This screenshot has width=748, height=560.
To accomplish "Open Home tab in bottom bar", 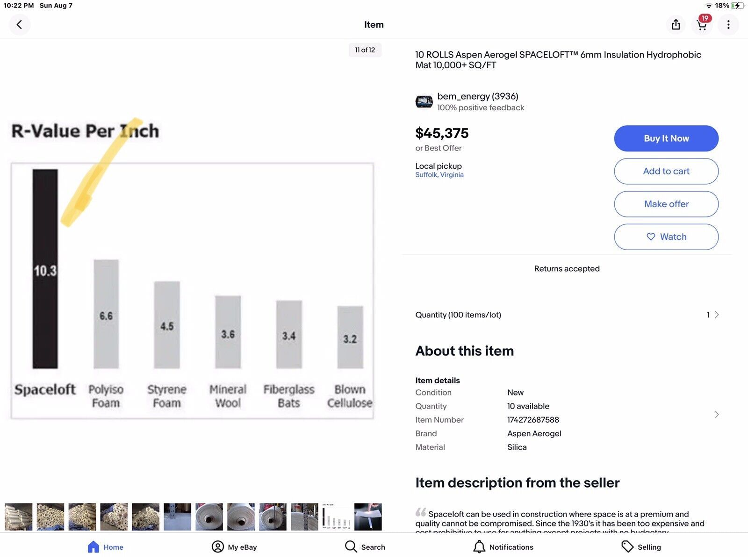I will (x=106, y=547).
